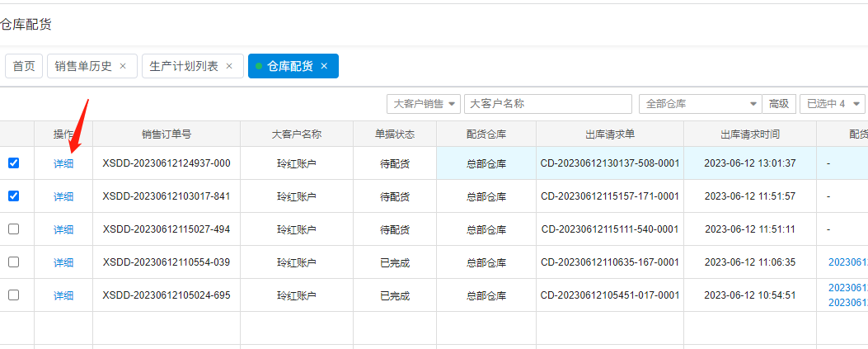Check row XSDD-20230612110554-039 checkbox

point(14,262)
